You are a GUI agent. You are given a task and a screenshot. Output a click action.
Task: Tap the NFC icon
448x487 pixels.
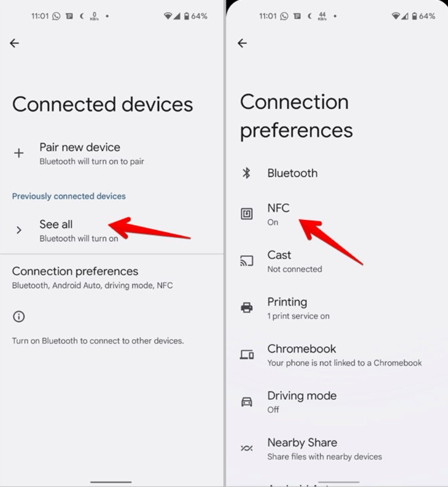(247, 213)
